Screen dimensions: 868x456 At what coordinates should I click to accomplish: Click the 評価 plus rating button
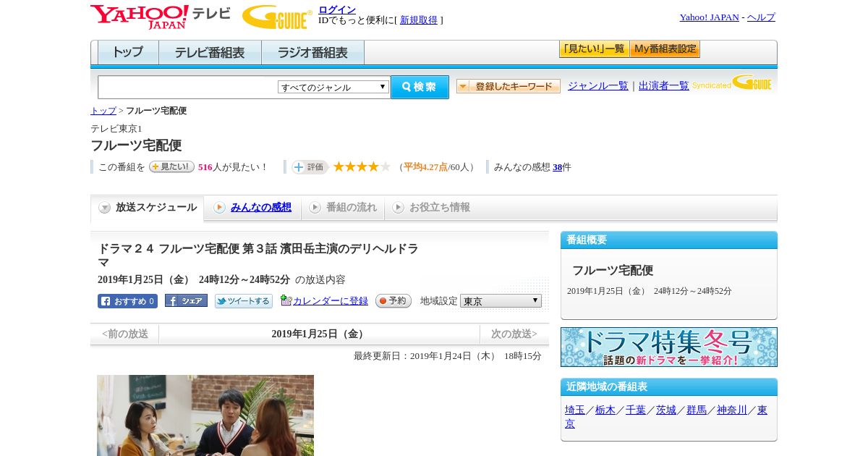pyautogui.click(x=310, y=166)
